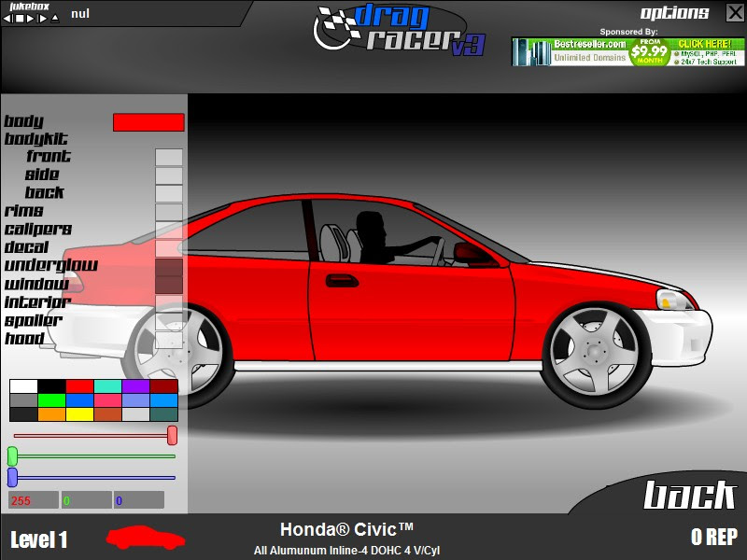Pick royal blue from the palette
Screen dimensions: 747x560
(79, 400)
